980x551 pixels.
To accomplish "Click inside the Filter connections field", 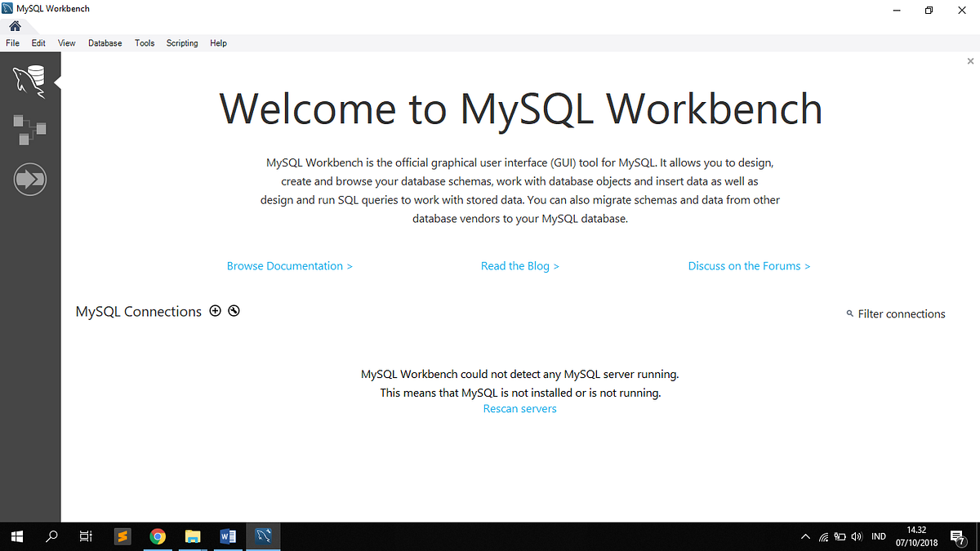I will click(901, 313).
